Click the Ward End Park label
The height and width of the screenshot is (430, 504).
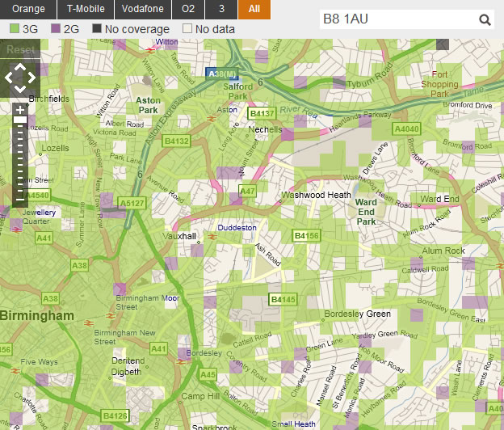pyautogui.click(x=366, y=212)
